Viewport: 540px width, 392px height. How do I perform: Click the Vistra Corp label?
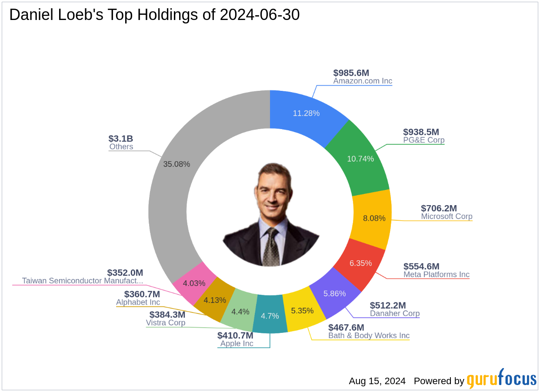[x=166, y=322]
